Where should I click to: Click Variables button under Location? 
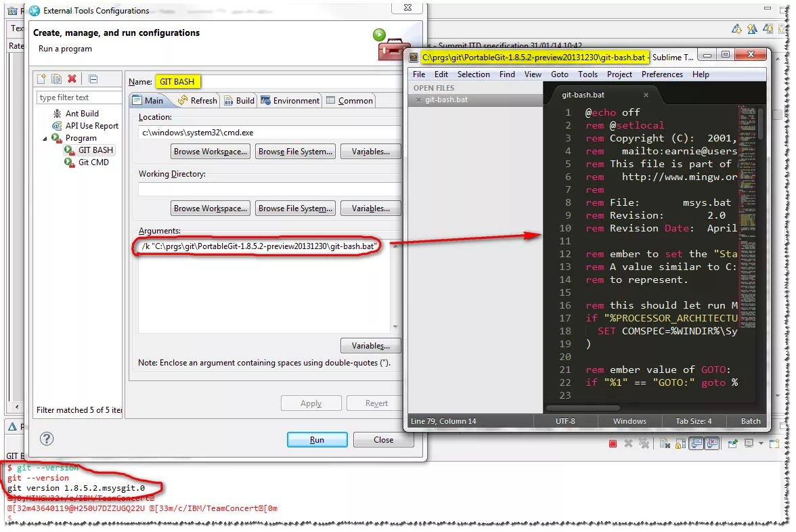tap(371, 152)
